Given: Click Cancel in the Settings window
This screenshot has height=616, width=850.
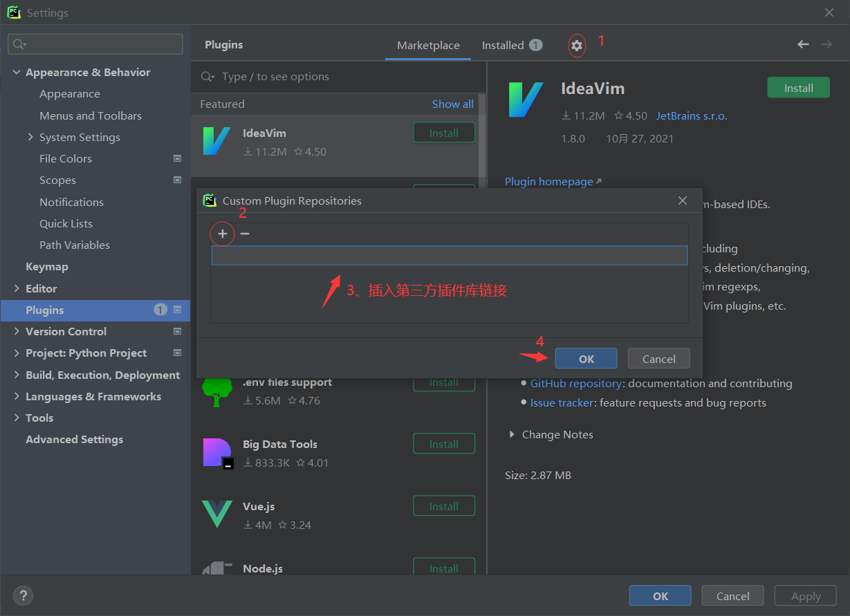Looking at the screenshot, I should (x=732, y=596).
